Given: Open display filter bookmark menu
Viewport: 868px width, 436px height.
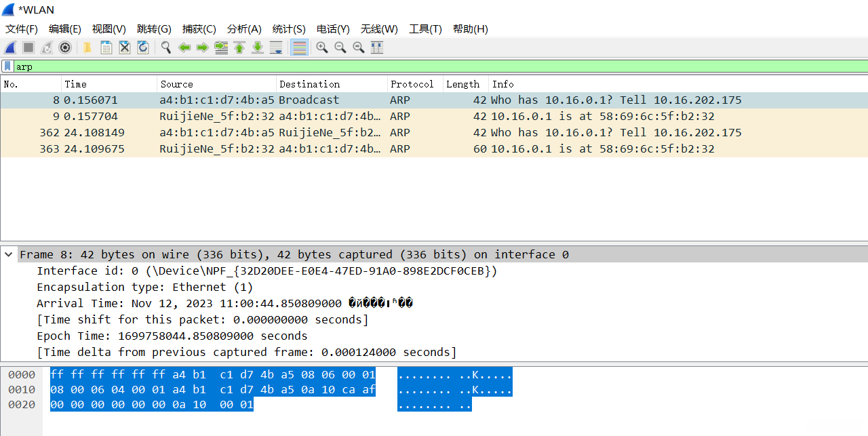Looking at the screenshot, I should 7,66.
